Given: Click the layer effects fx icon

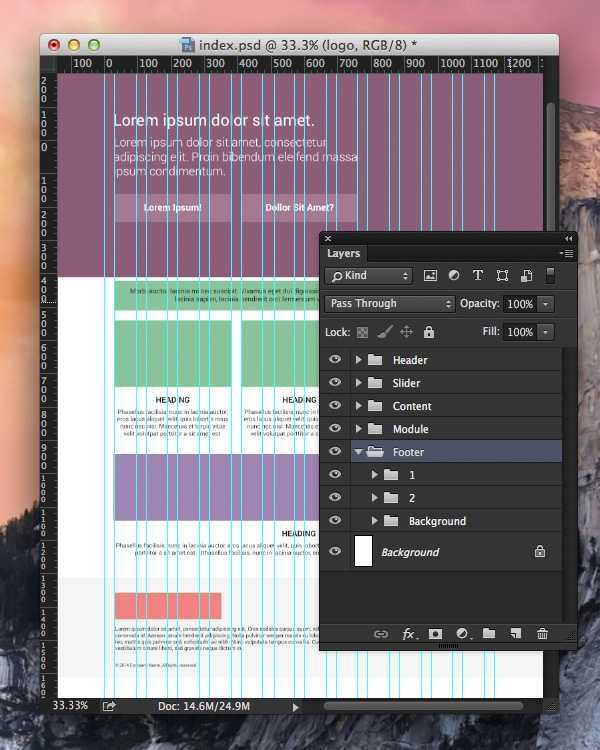Looking at the screenshot, I should click(x=409, y=634).
